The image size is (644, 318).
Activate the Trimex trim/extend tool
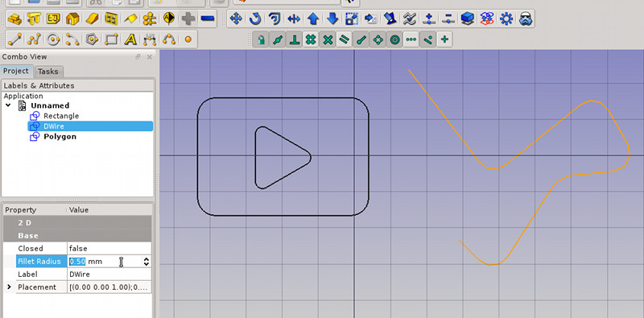[294, 19]
